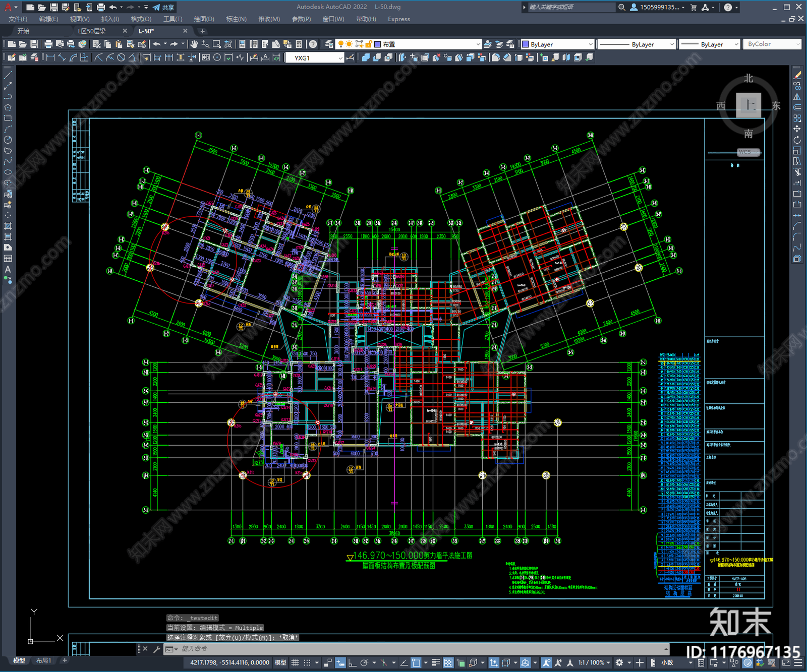The width and height of the screenshot is (807, 672).
Task: Toggle ortho mode in status bar
Action: click(x=352, y=662)
